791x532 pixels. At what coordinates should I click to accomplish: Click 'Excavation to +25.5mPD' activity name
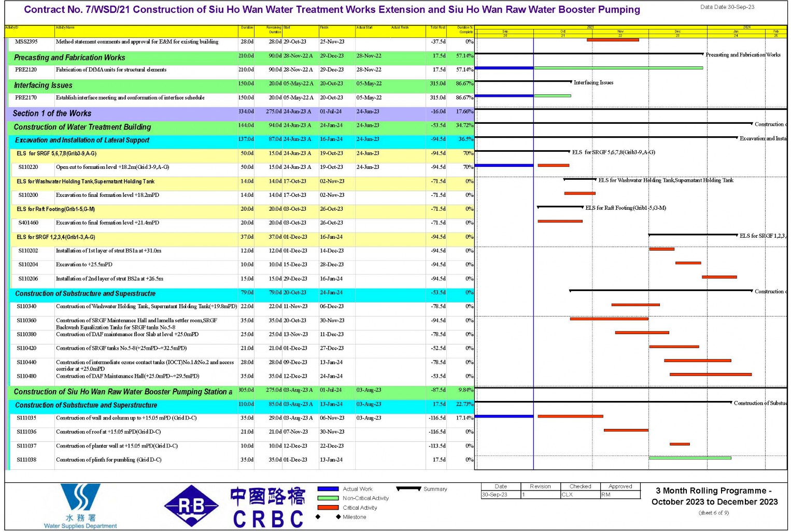coord(84,265)
